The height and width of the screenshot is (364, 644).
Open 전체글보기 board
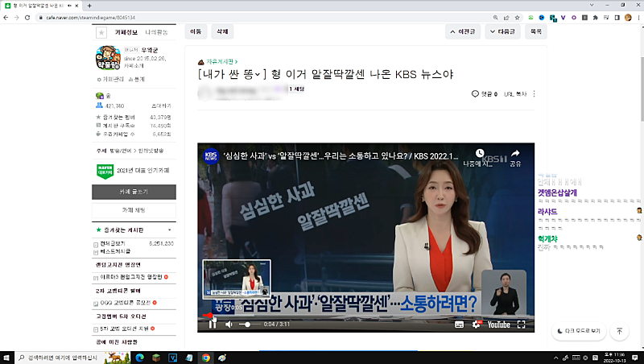coord(113,244)
